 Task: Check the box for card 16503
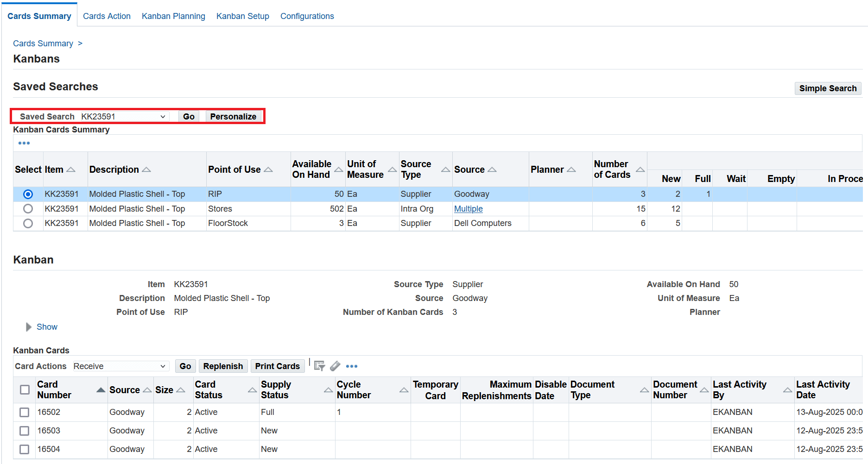pyautogui.click(x=25, y=431)
